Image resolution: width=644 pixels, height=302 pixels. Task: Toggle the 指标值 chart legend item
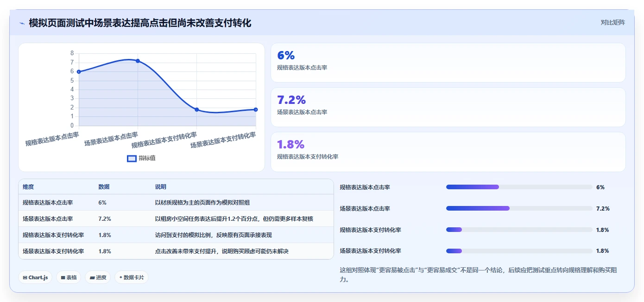141,158
